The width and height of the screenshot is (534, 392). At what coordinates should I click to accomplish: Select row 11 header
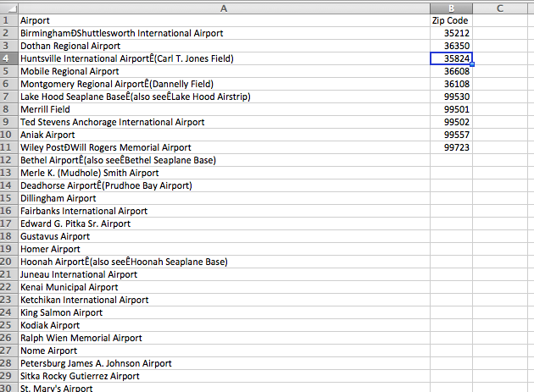click(8, 147)
